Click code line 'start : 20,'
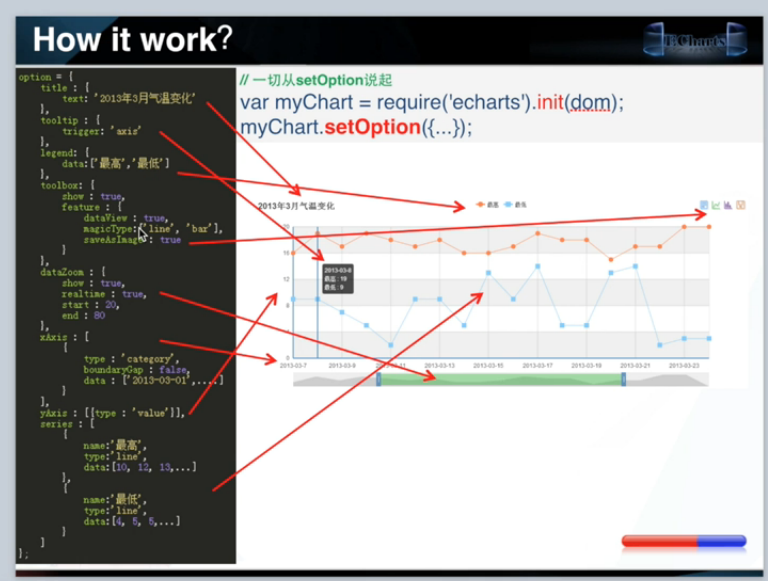This screenshot has width=768, height=581. pyautogui.click(x=91, y=305)
